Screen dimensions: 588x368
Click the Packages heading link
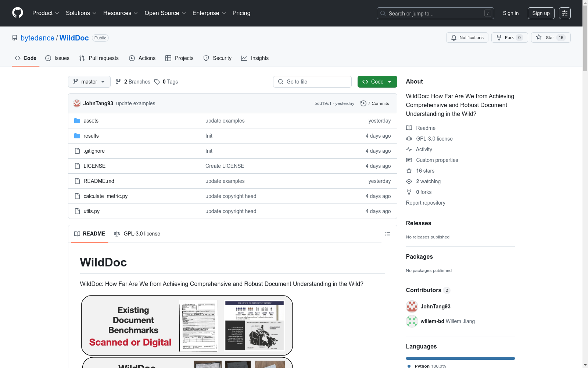[419, 256]
